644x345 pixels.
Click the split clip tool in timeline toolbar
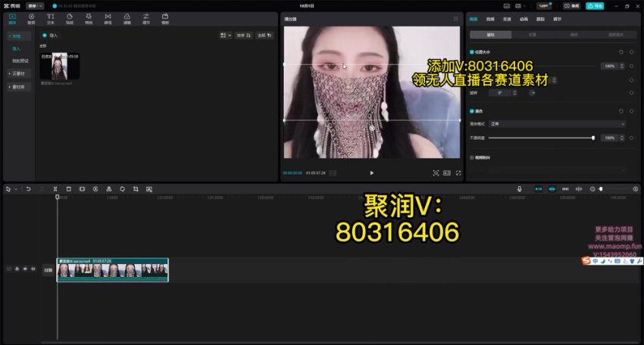tap(55, 188)
